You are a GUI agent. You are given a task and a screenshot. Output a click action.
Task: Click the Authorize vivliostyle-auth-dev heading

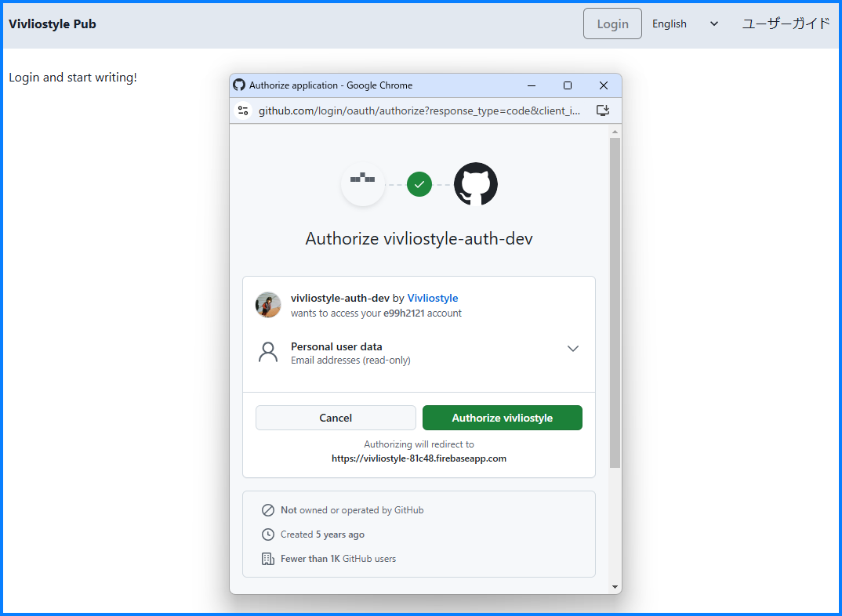coord(419,238)
